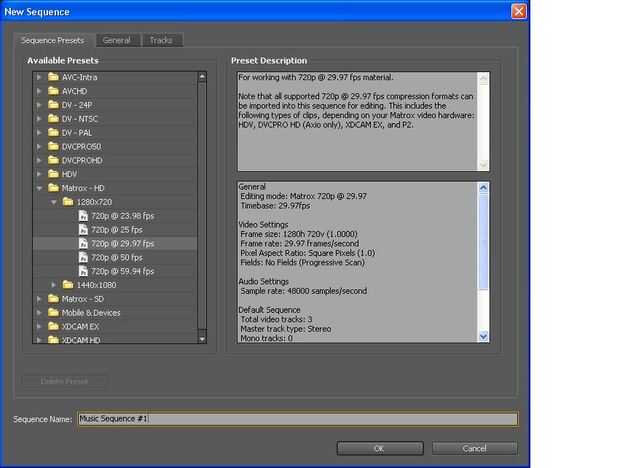This screenshot has width=620, height=468.
Task: Expand the XDCAM EX folder
Action: pyautogui.click(x=39, y=326)
